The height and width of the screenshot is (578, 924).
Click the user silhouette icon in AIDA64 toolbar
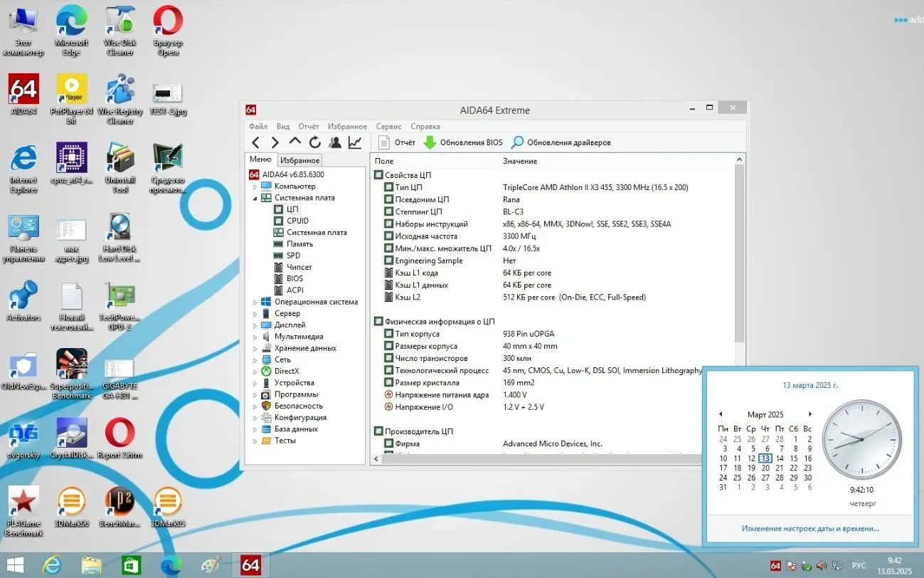point(334,142)
